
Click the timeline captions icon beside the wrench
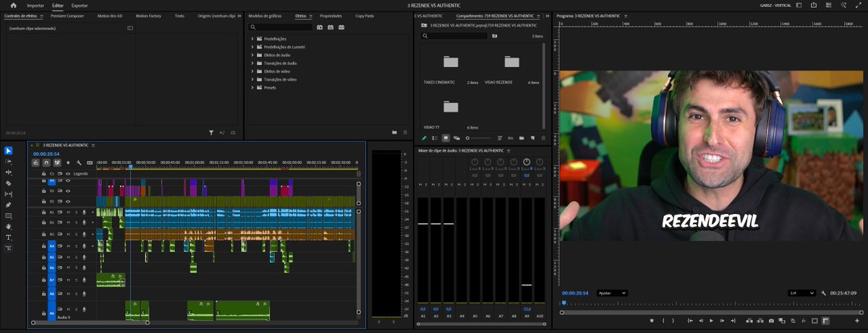tap(90, 163)
